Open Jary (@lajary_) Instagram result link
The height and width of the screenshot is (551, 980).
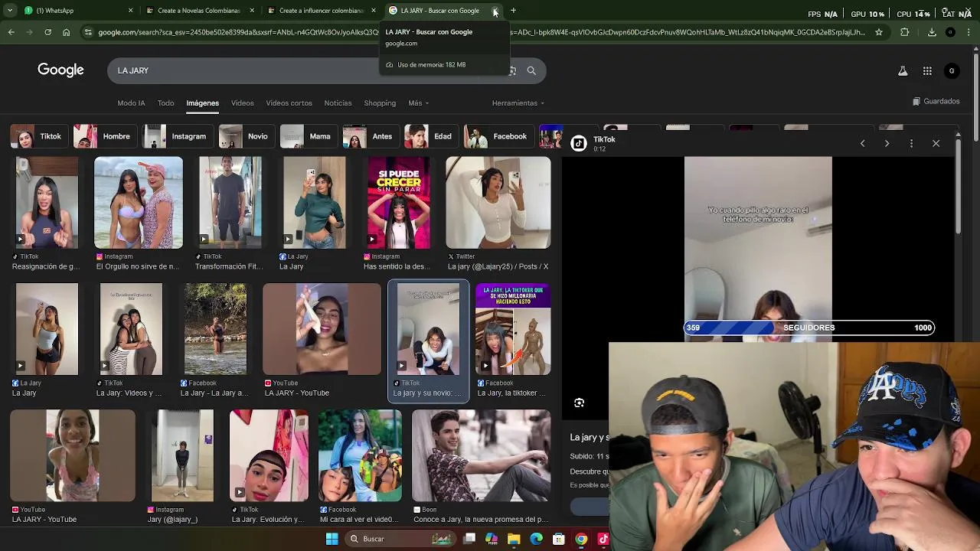pyautogui.click(x=172, y=520)
